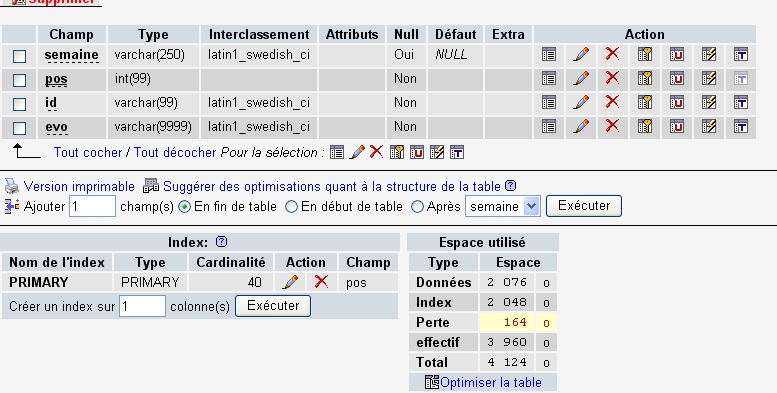Image resolution: width=777 pixels, height=393 pixels.
Task: Open 'Version imprimable' link
Action: coord(79,186)
